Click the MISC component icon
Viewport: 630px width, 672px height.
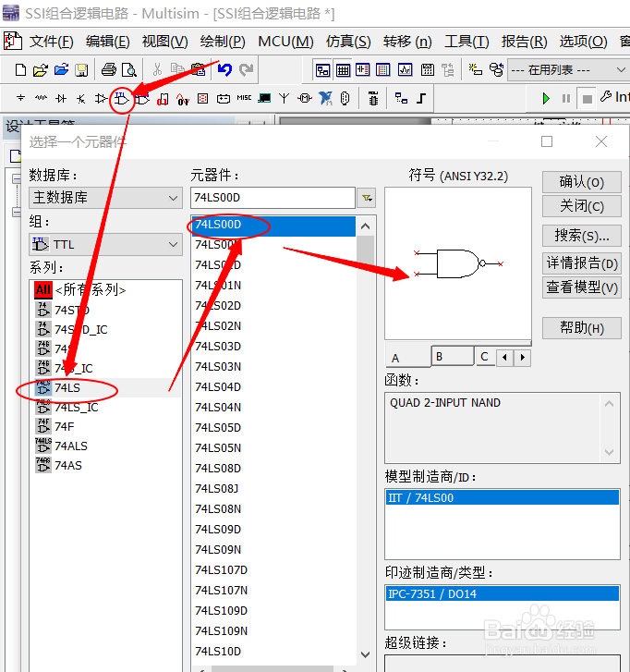tap(244, 98)
